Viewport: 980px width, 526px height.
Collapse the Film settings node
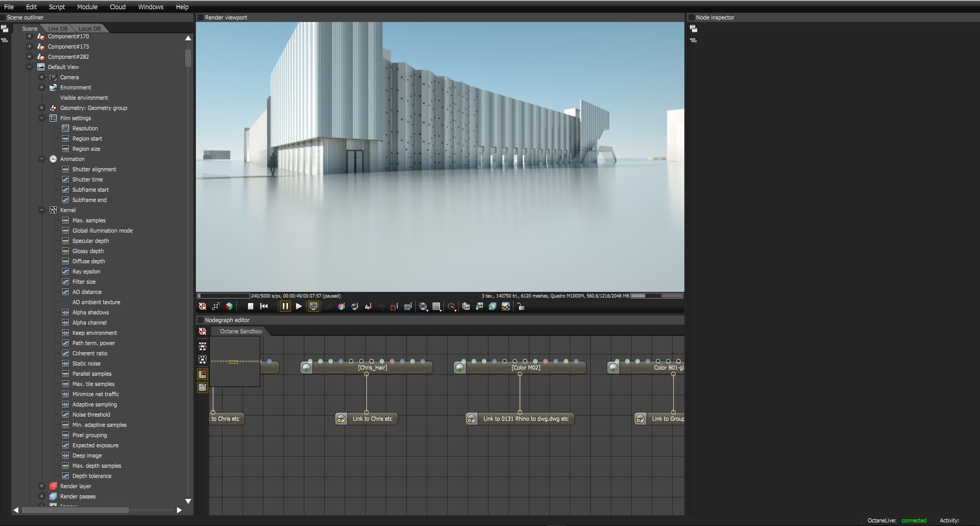(x=41, y=118)
